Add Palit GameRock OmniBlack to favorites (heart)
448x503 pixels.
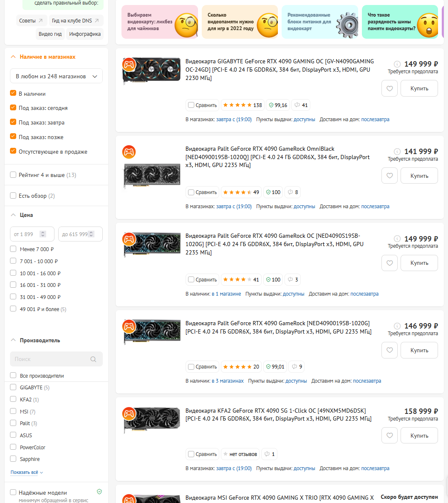[389, 176]
